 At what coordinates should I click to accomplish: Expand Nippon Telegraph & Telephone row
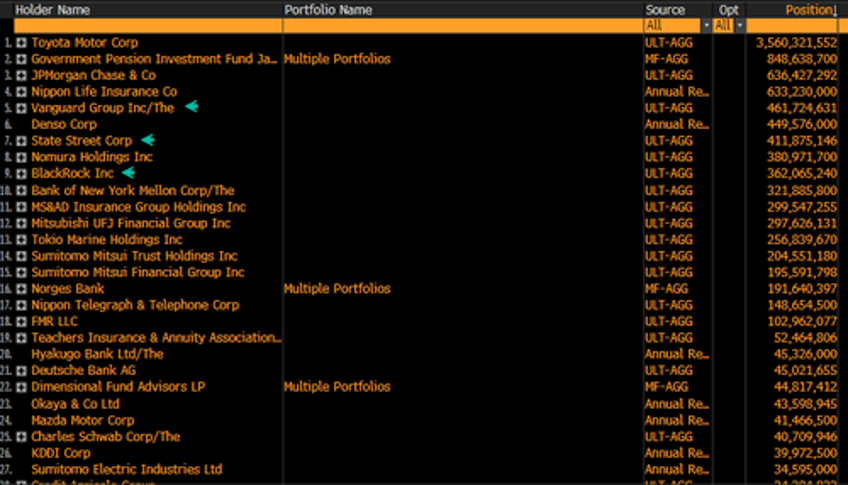point(21,305)
